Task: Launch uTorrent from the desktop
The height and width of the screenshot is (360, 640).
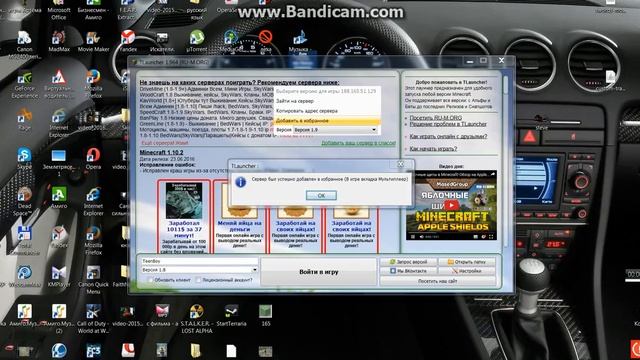Action: (197, 42)
